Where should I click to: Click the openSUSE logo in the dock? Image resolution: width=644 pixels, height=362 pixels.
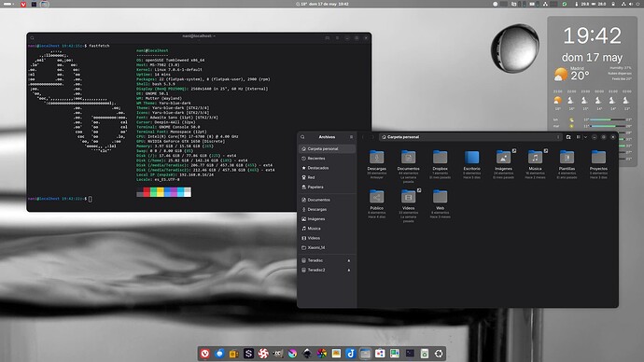439,354
